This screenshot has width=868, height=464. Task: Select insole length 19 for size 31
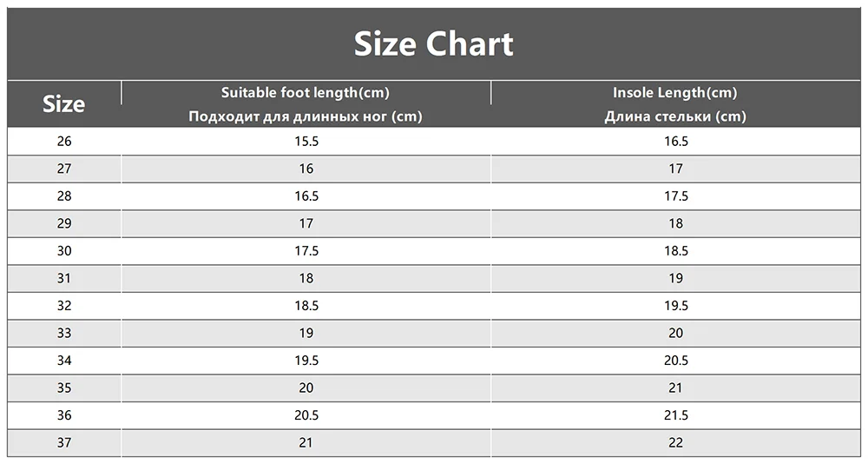pos(676,278)
